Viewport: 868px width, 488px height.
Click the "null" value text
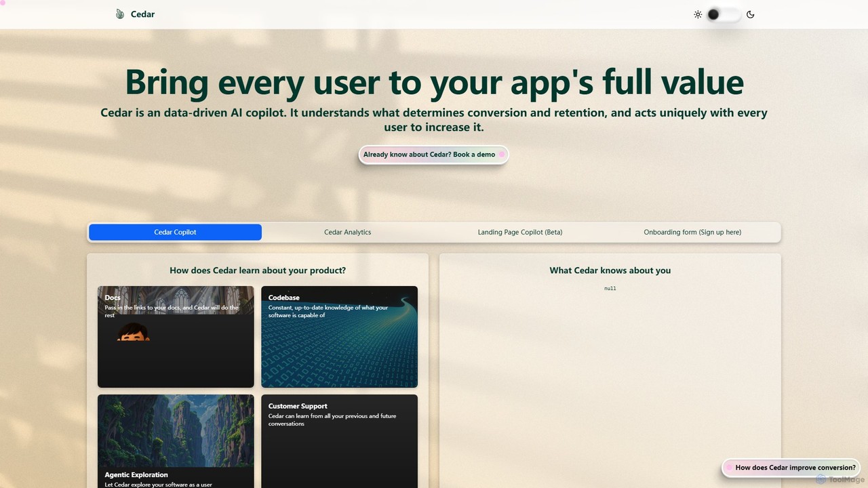tap(610, 289)
